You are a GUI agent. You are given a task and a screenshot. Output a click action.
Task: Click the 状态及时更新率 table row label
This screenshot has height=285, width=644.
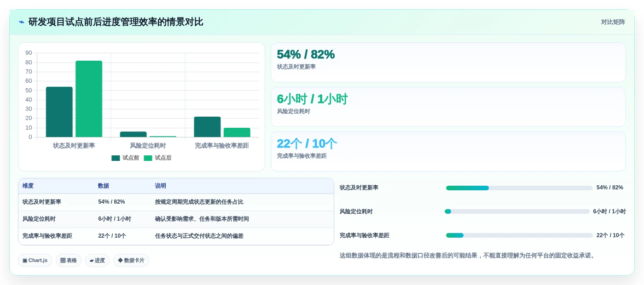[42, 202]
